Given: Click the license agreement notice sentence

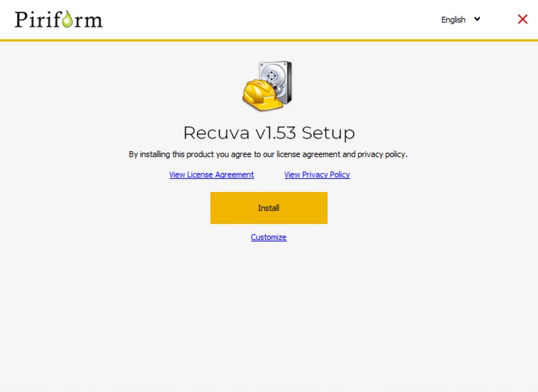Looking at the screenshot, I should pyautogui.click(x=268, y=154).
